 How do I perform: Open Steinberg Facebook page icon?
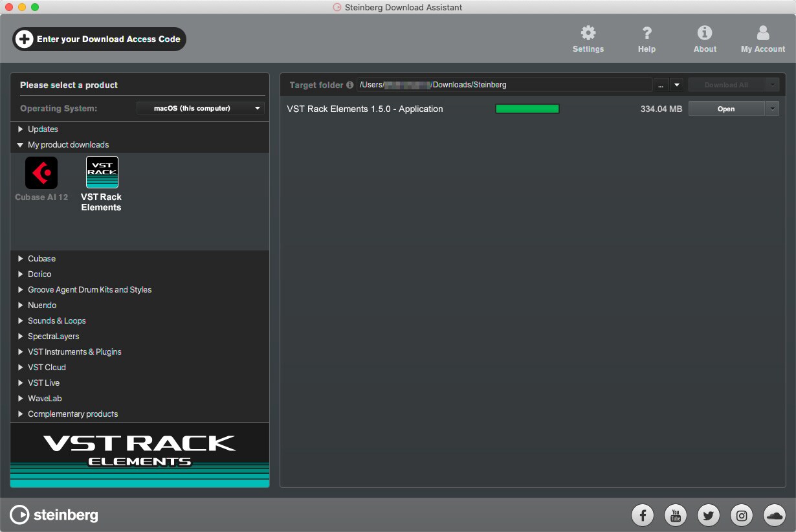[643, 515]
